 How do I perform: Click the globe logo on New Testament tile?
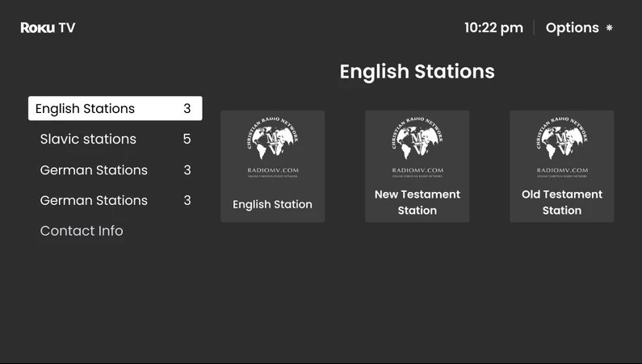pos(418,138)
